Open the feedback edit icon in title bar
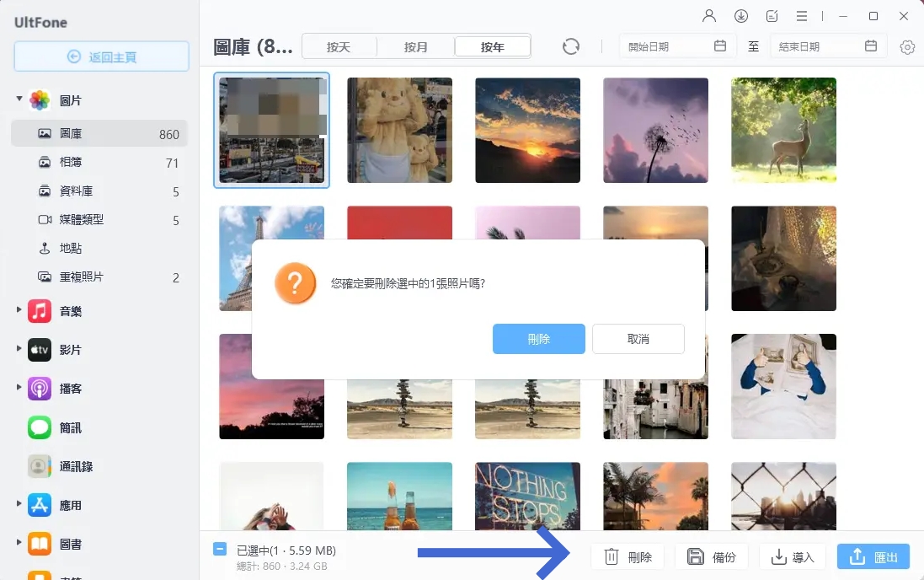 [771, 15]
